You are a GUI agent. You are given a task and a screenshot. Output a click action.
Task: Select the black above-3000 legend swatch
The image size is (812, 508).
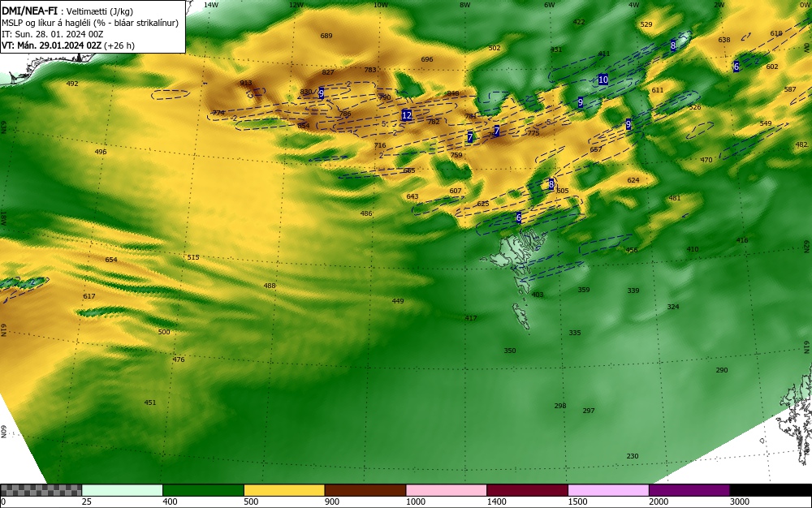(771, 490)
